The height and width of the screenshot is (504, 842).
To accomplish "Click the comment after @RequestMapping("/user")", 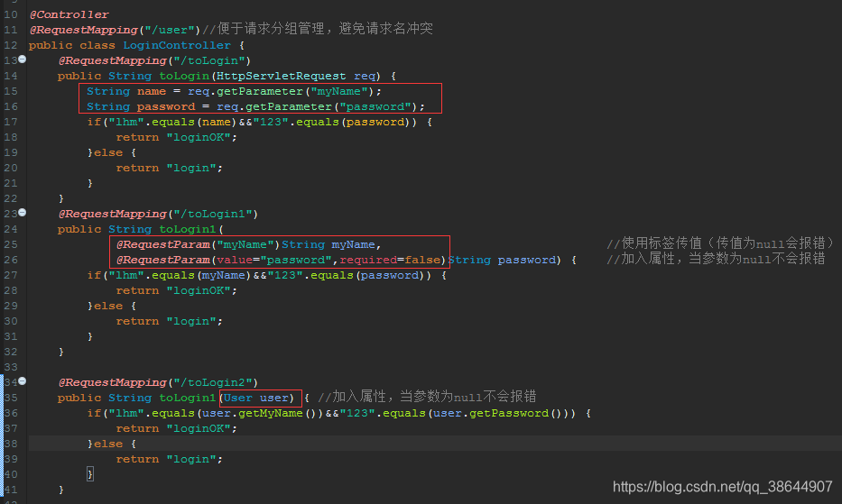I will [318, 29].
